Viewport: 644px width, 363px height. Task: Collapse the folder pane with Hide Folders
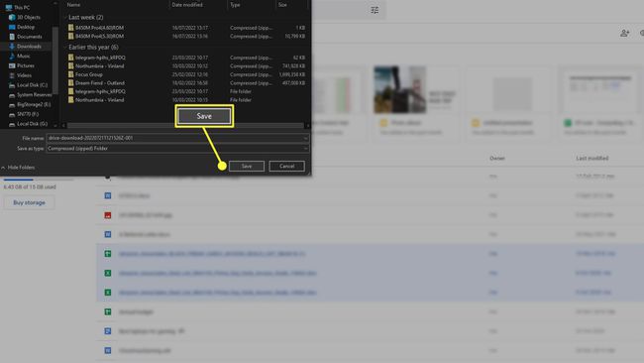click(18, 168)
